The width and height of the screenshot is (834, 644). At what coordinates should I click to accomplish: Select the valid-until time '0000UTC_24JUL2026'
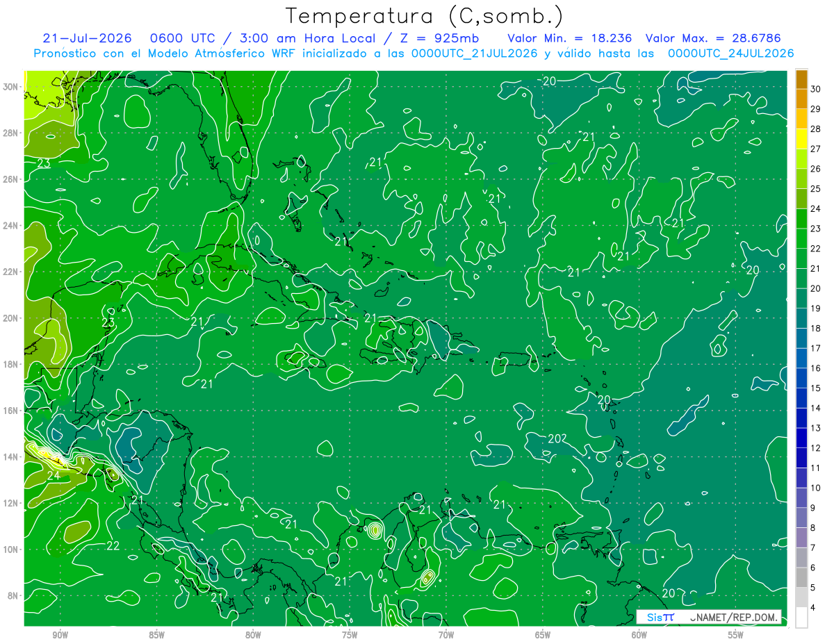[731, 53]
